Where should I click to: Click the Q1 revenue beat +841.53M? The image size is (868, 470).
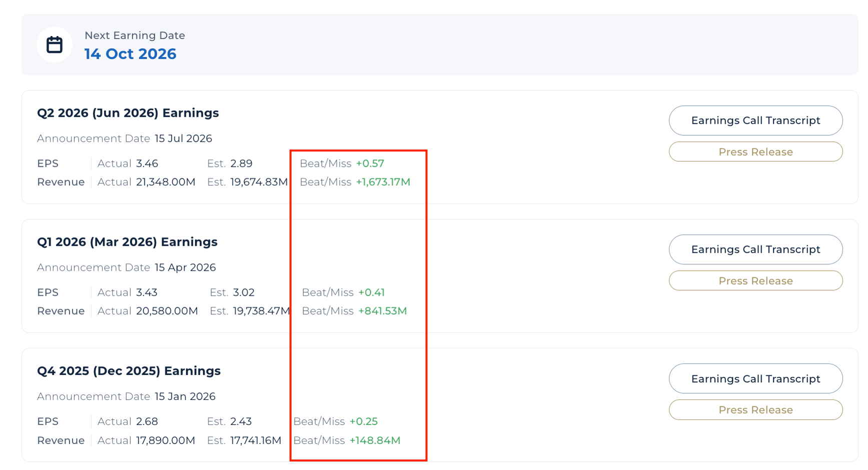382,311
